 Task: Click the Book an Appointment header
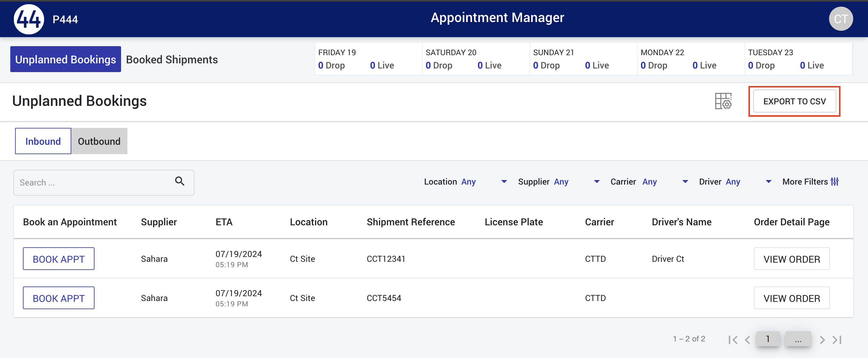pos(70,222)
